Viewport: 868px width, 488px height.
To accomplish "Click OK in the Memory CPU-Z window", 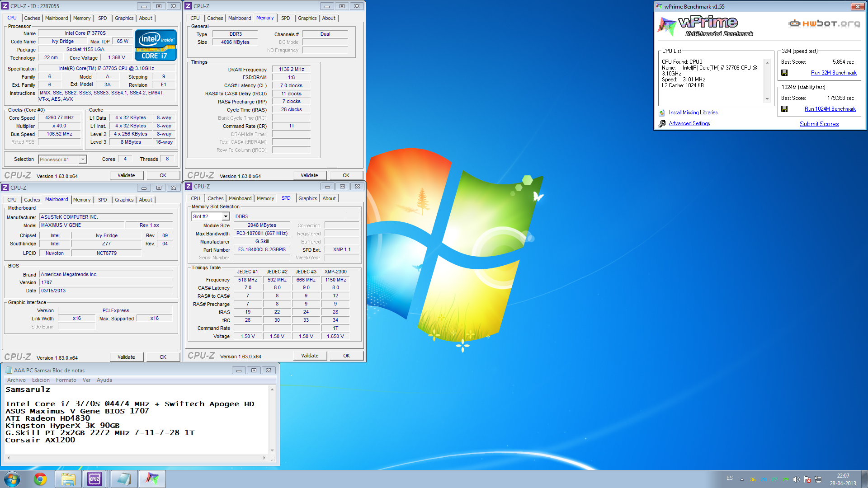I will 346,175.
